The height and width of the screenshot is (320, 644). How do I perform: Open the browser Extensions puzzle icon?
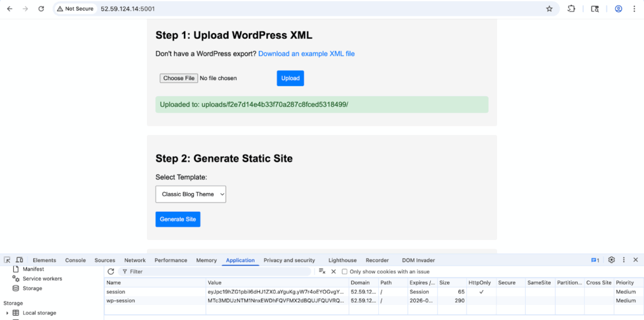571,9
